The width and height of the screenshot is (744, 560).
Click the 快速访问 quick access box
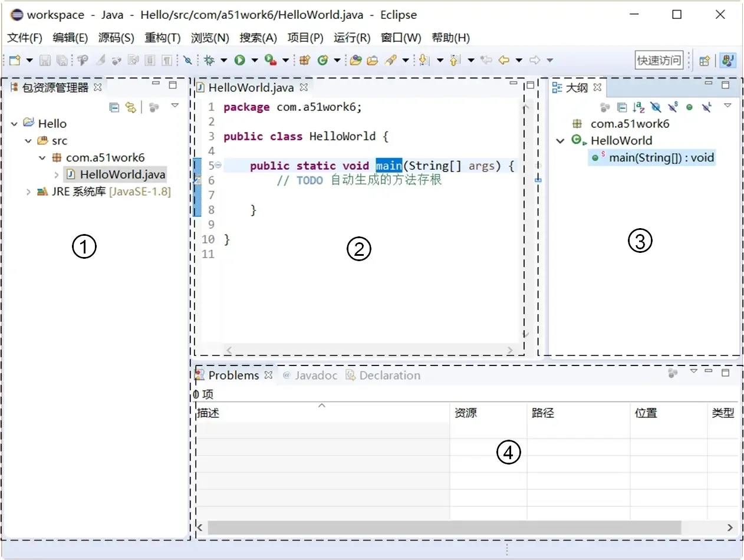tap(659, 60)
